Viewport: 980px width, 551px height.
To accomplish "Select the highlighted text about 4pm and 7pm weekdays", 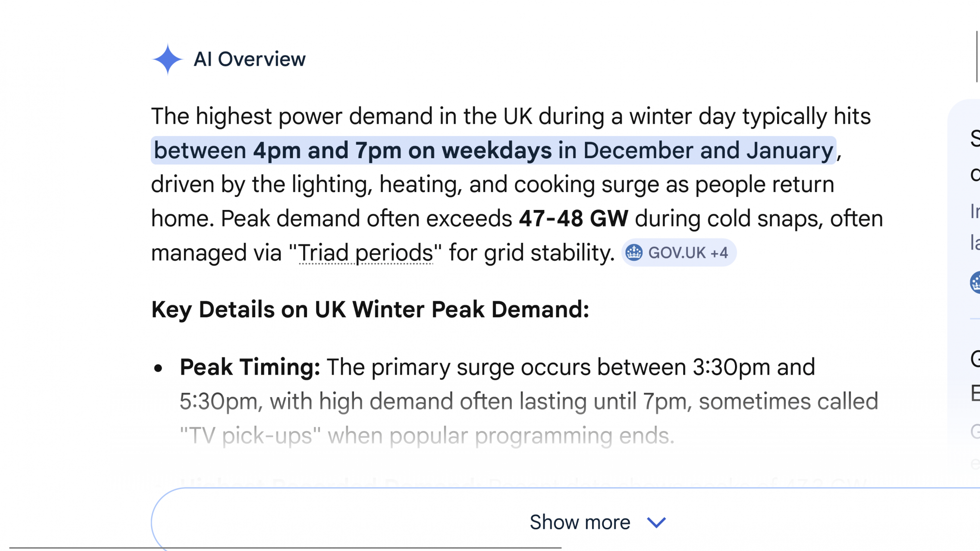I will pos(494,150).
